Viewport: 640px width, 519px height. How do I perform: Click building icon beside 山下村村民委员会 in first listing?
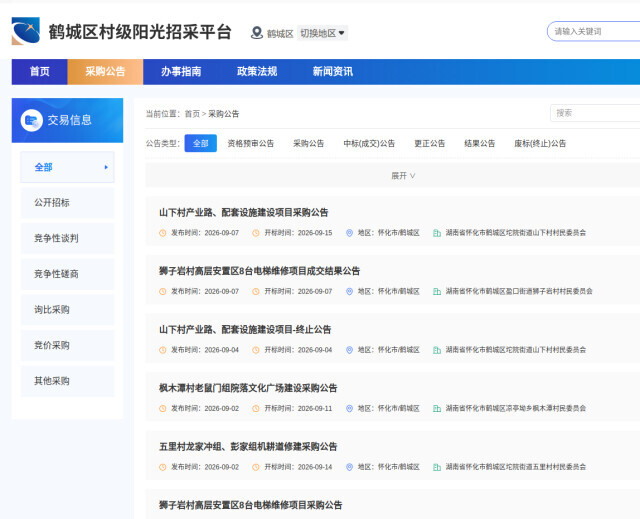[437, 233]
